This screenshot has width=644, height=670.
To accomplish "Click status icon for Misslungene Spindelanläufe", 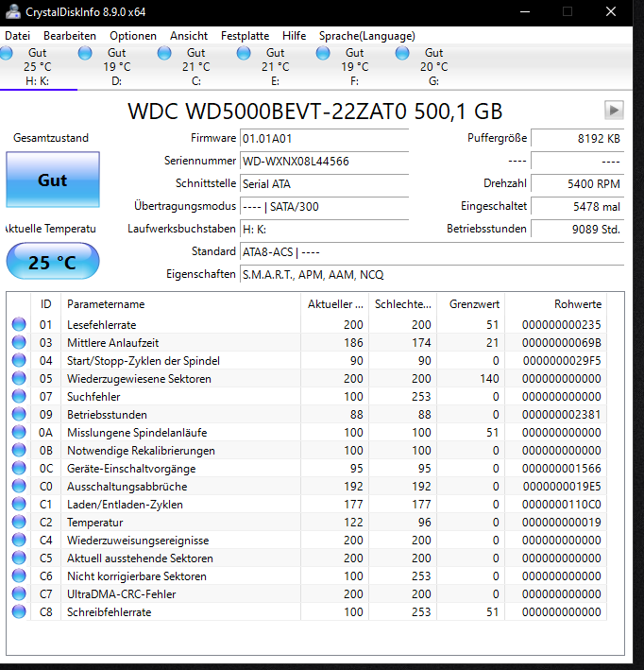I will click(x=19, y=432).
